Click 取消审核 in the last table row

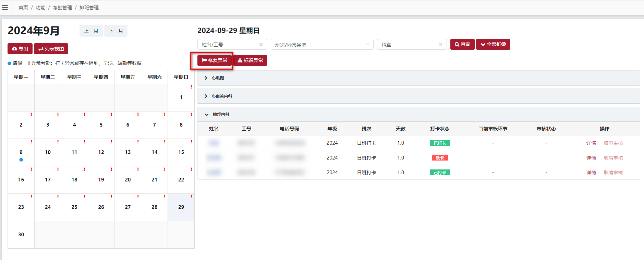tap(613, 173)
